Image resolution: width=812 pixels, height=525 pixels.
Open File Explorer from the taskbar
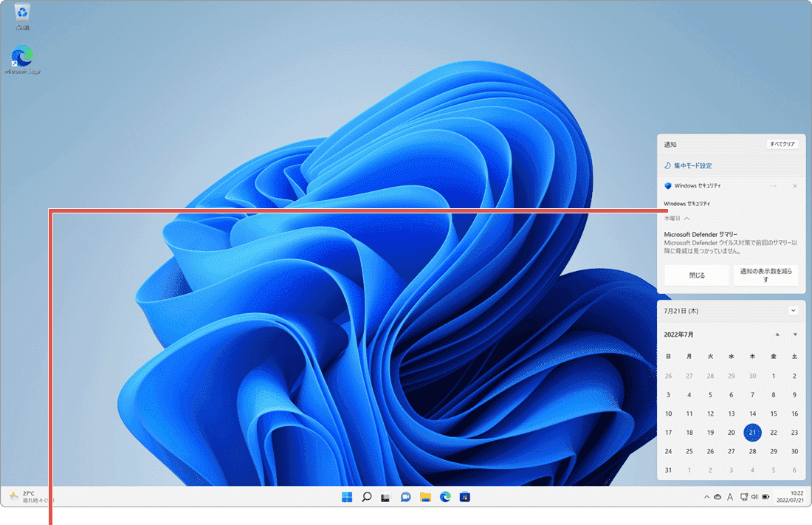tap(424, 498)
